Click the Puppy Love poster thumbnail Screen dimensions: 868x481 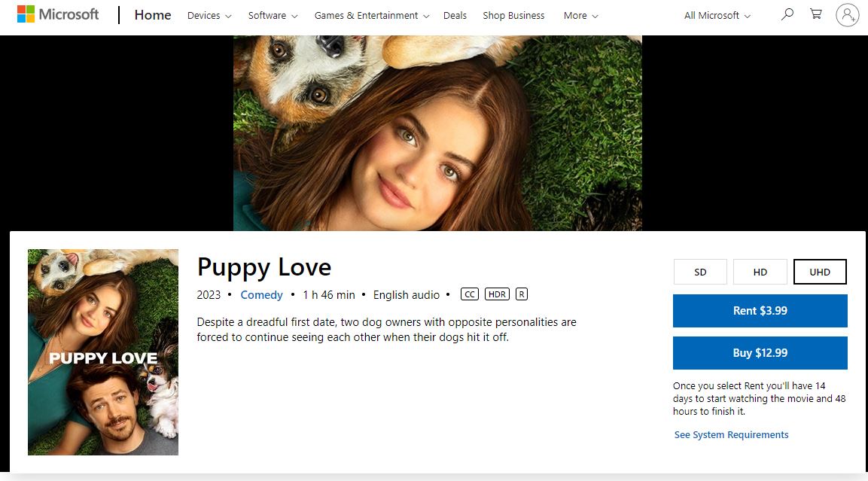[x=103, y=352]
